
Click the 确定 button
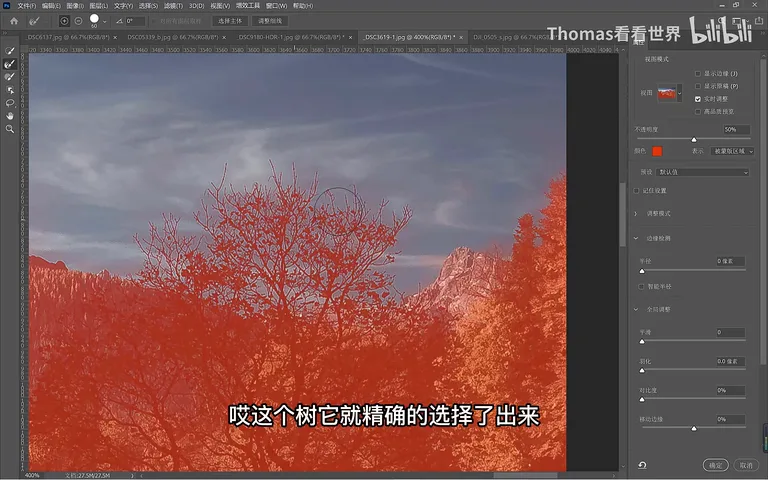pyautogui.click(x=716, y=465)
